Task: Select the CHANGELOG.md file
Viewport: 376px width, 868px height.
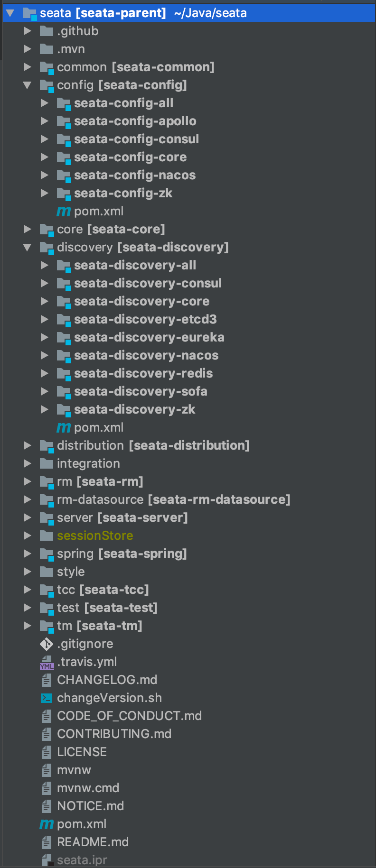Action: tap(107, 680)
